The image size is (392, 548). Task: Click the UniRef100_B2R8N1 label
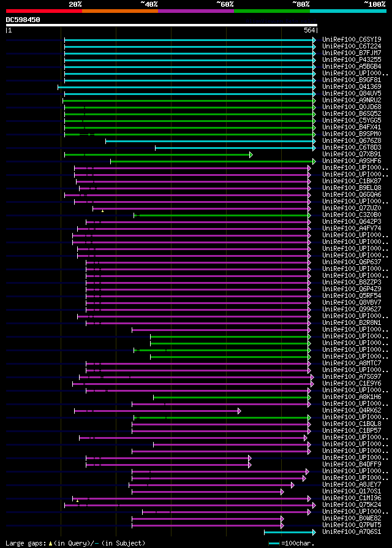[x=352, y=323]
